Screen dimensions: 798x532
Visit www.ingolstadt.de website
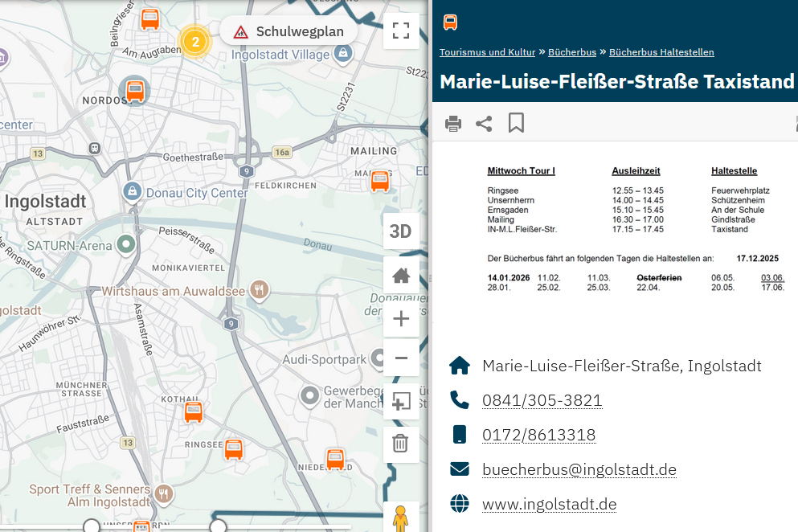pyautogui.click(x=549, y=504)
